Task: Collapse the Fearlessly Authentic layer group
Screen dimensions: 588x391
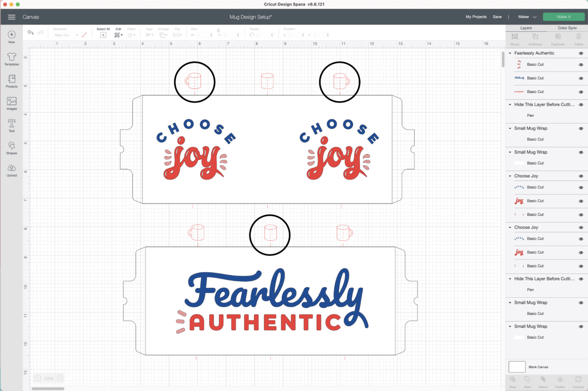Action: tap(510, 53)
